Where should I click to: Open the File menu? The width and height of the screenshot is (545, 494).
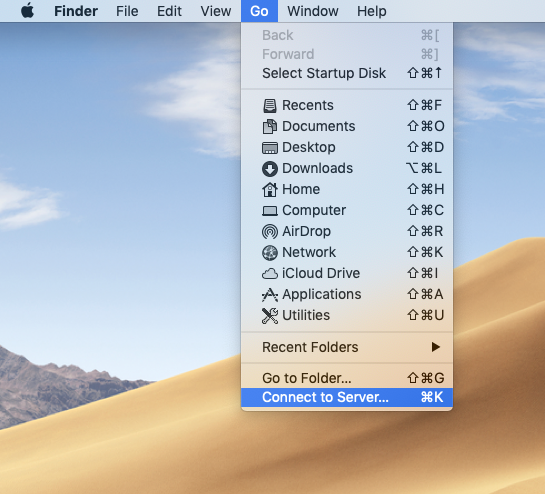coord(127,11)
